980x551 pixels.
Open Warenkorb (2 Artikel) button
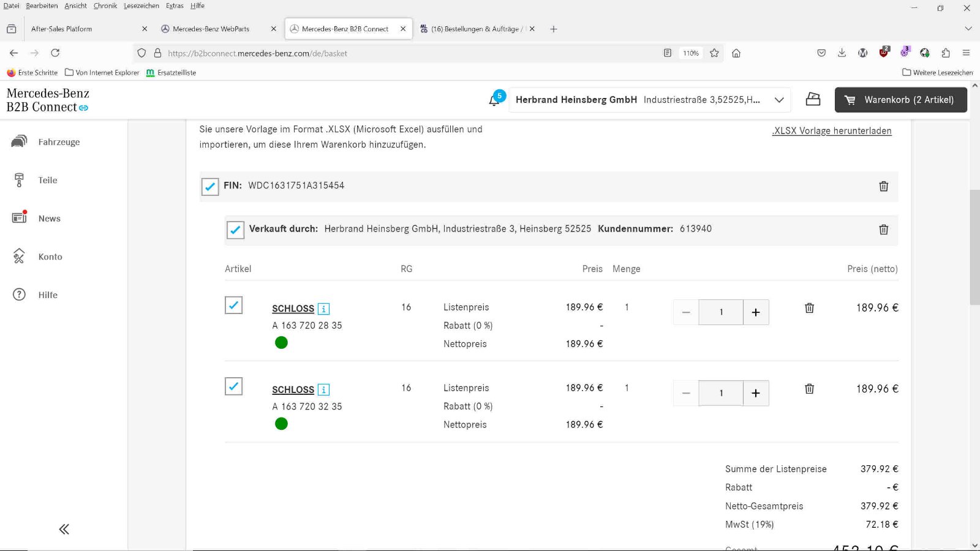(x=900, y=100)
